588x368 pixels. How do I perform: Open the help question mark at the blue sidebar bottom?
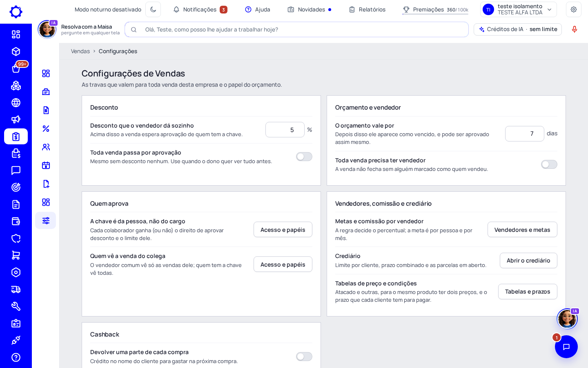(x=16, y=357)
